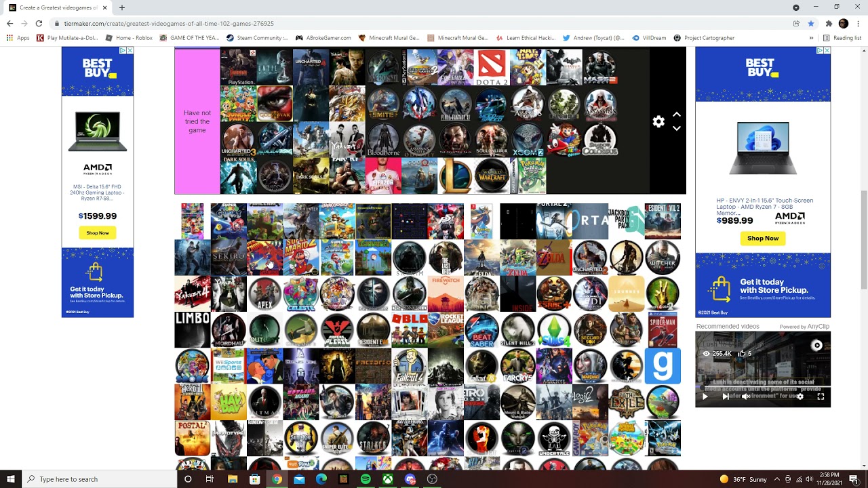Select the Garry's Mod g icon

(x=663, y=366)
